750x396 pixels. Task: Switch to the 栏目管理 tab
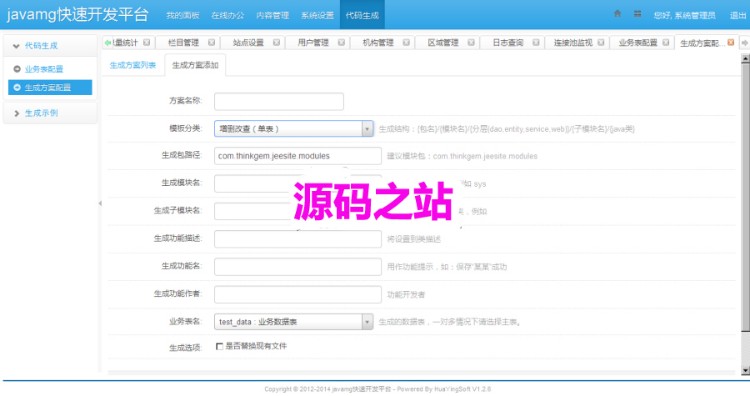click(183, 43)
